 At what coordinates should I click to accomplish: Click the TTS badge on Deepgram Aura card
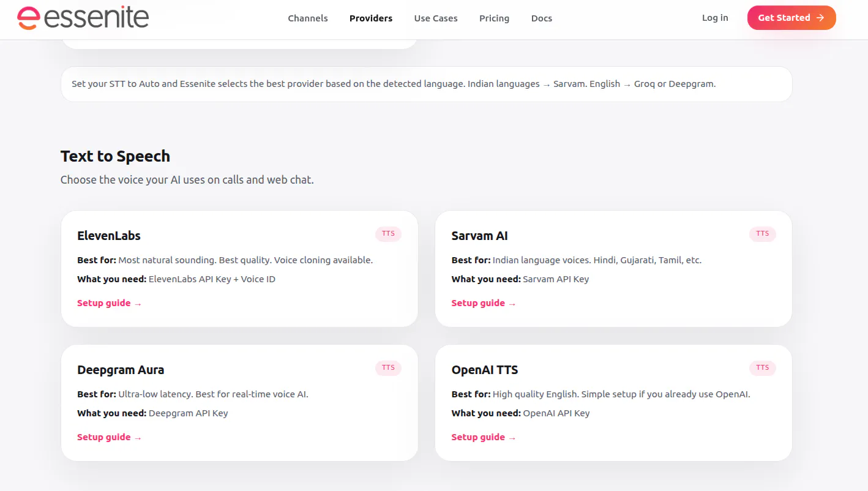click(x=388, y=368)
